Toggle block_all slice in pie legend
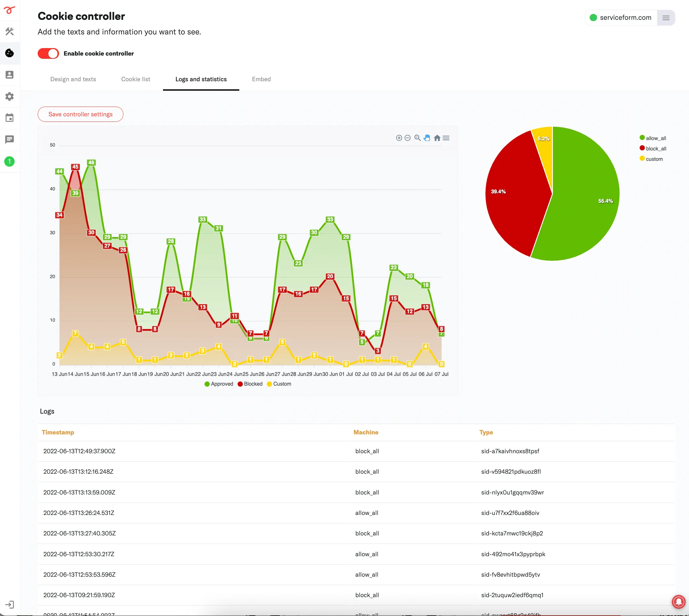The width and height of the screenshot is (689, 616). [x=652, y=148]
